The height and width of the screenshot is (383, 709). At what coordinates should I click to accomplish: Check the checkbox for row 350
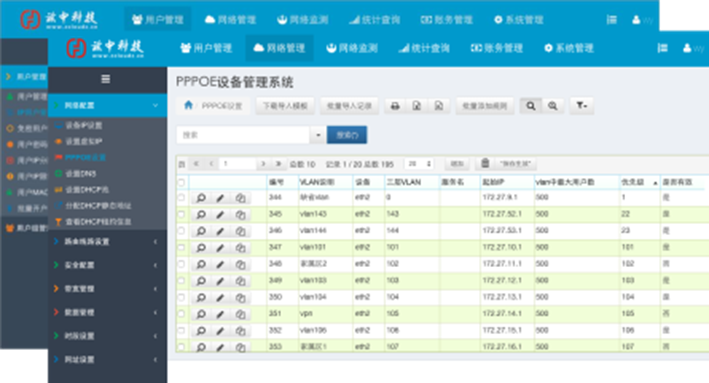pos(181,298)
